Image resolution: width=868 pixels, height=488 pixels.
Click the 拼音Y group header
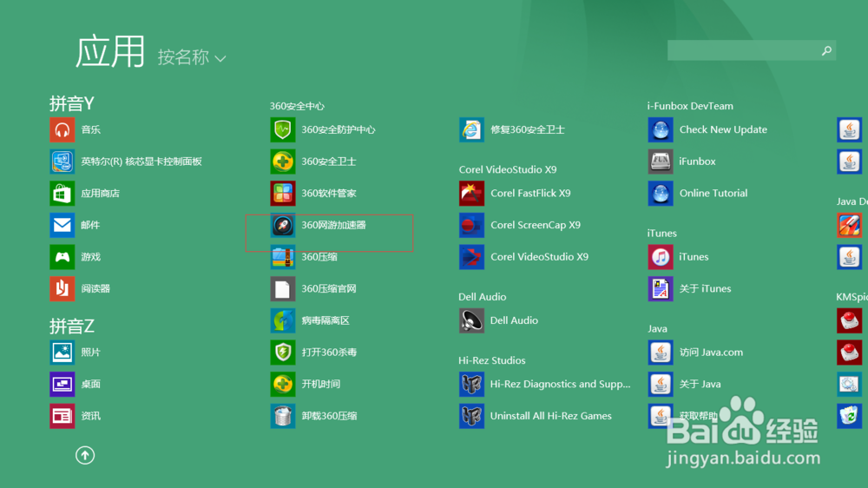point(72,103)
